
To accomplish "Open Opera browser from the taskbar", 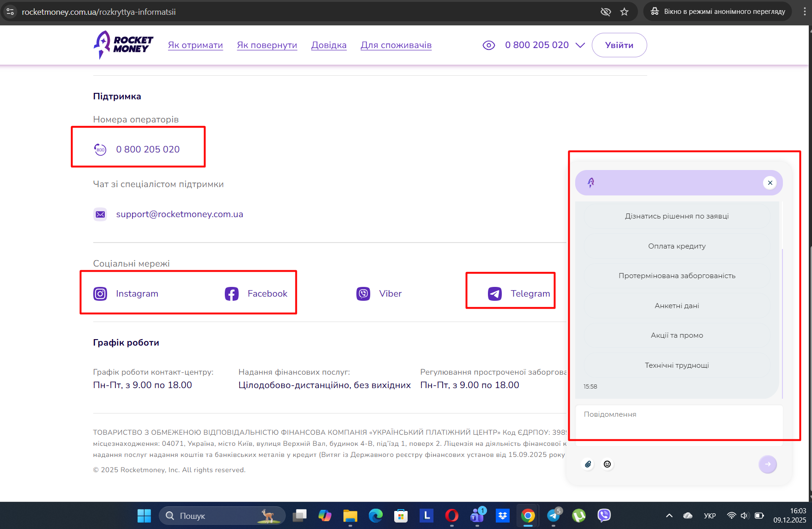I will [452, 516].
